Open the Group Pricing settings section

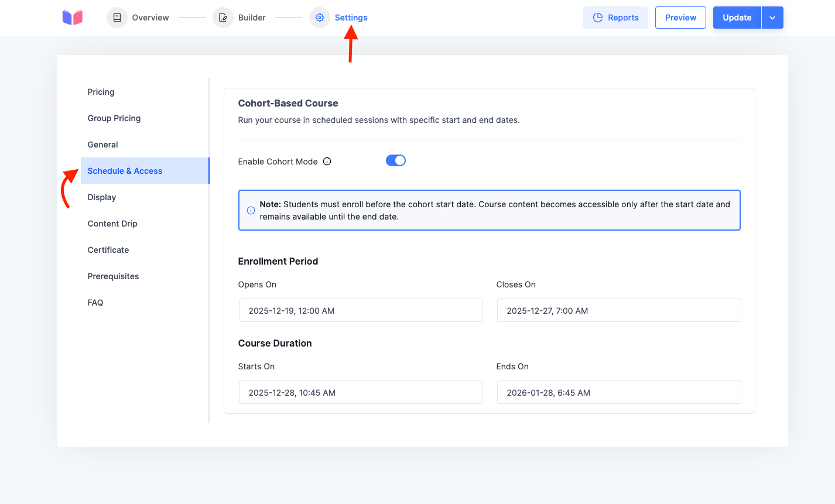tap(145, 118)
